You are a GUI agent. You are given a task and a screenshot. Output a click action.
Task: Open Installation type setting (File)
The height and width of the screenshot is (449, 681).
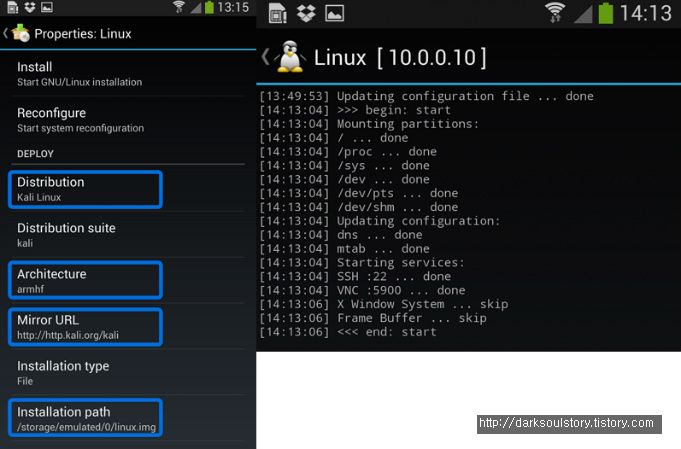pos(128,373)
